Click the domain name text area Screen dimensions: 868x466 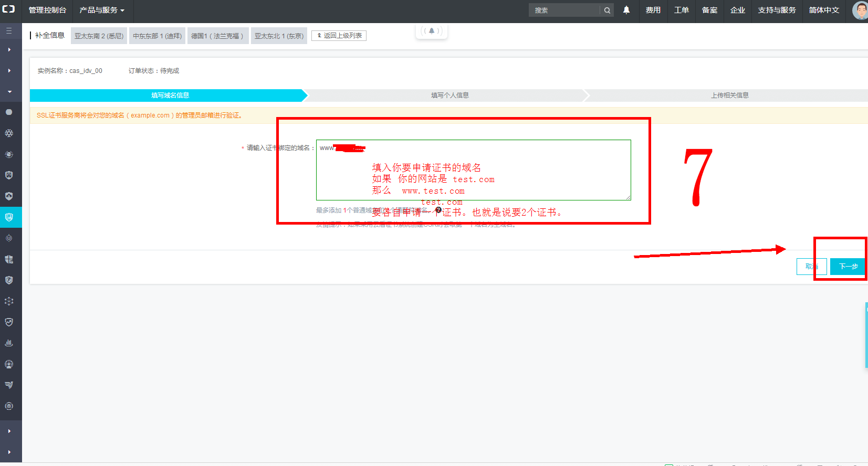473,170
